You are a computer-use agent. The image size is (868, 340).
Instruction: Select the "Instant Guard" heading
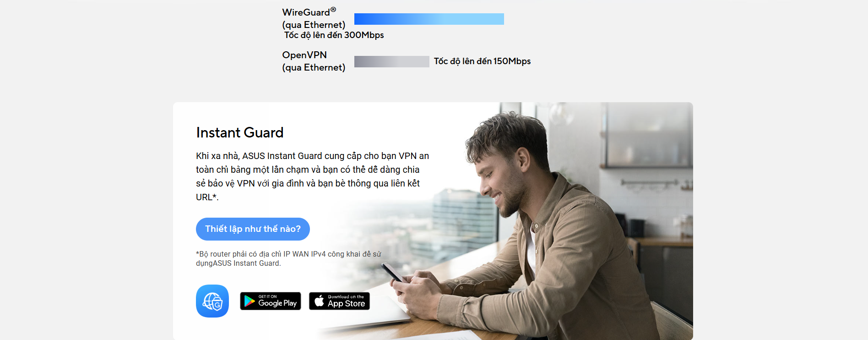240,132
